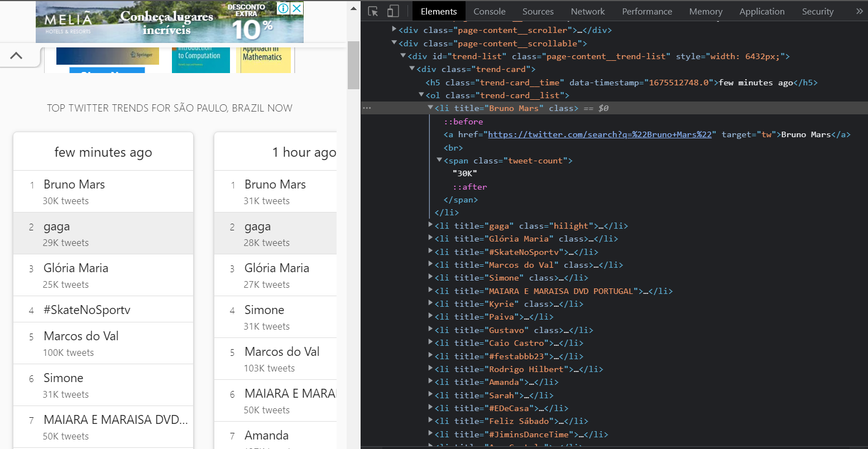Viewport: 868px width, 449px height.
Task: Switch to the Performance tab
Action: 647,11
